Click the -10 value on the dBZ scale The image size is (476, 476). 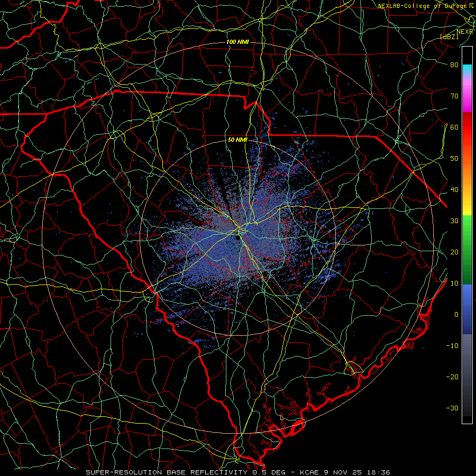(x=452, y=346)
